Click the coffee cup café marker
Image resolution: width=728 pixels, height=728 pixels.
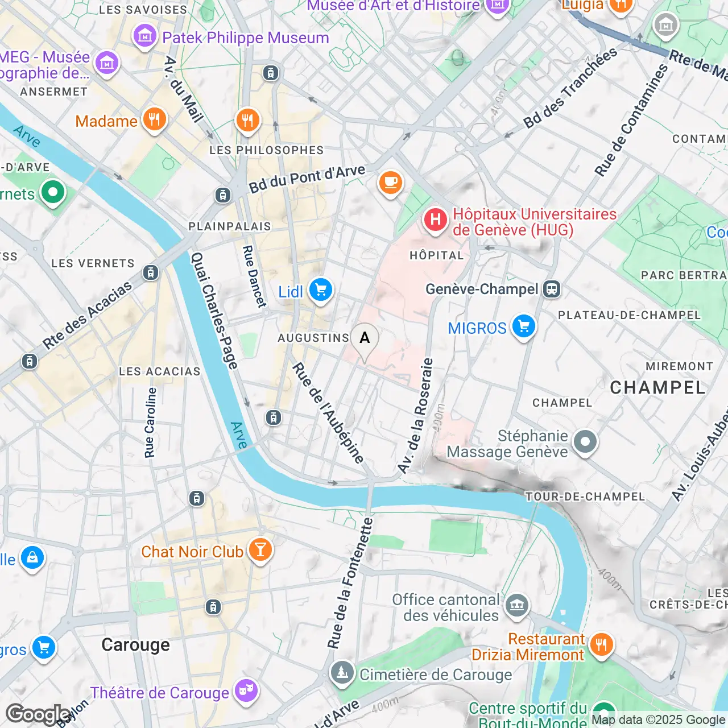(391, 183)
